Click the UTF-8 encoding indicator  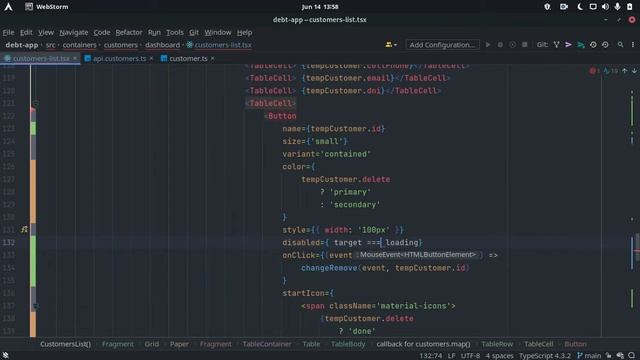coord(471,356)
